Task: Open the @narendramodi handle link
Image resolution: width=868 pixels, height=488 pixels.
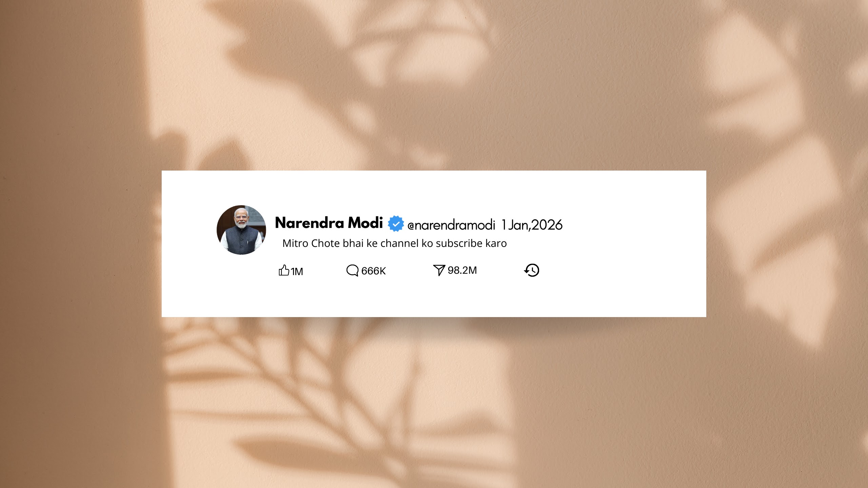Action: (x=451, y=225)
